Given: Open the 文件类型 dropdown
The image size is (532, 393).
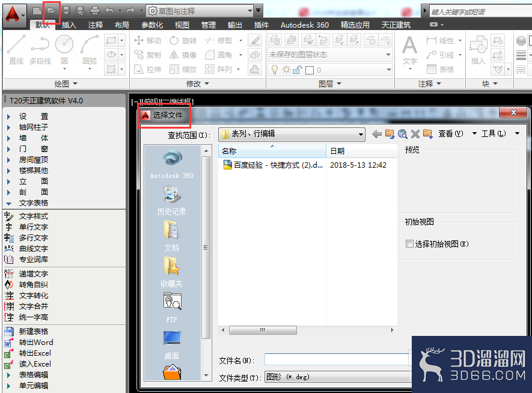Looking at the screenshot, I should (338, 377).
